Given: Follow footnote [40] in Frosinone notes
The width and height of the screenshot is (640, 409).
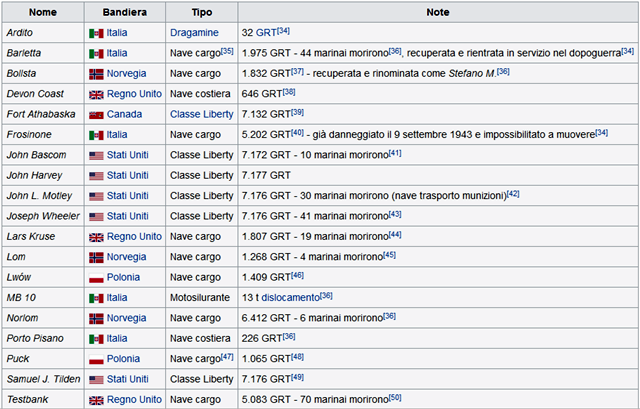Looking at the screenshot, I should pos(297,133).
